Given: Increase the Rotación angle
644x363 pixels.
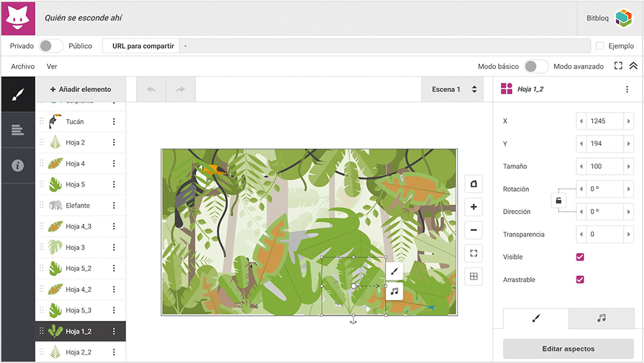Looking at the screenshot, I should (x=628, y=189).
